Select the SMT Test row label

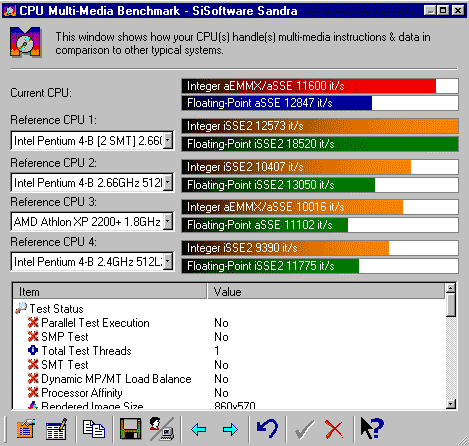pyautogui.click(x=65, y=365)
